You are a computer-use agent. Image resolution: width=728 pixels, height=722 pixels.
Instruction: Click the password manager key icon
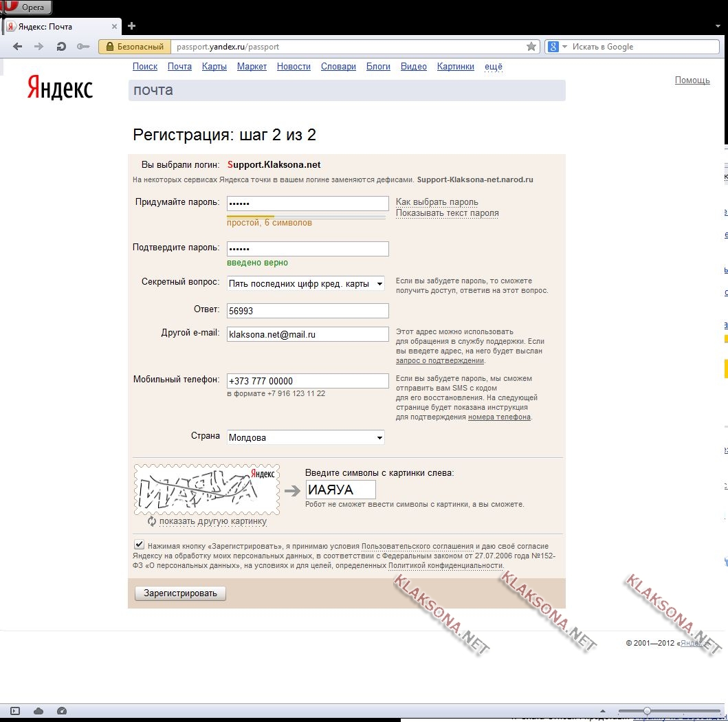click(x=83, y=47)
